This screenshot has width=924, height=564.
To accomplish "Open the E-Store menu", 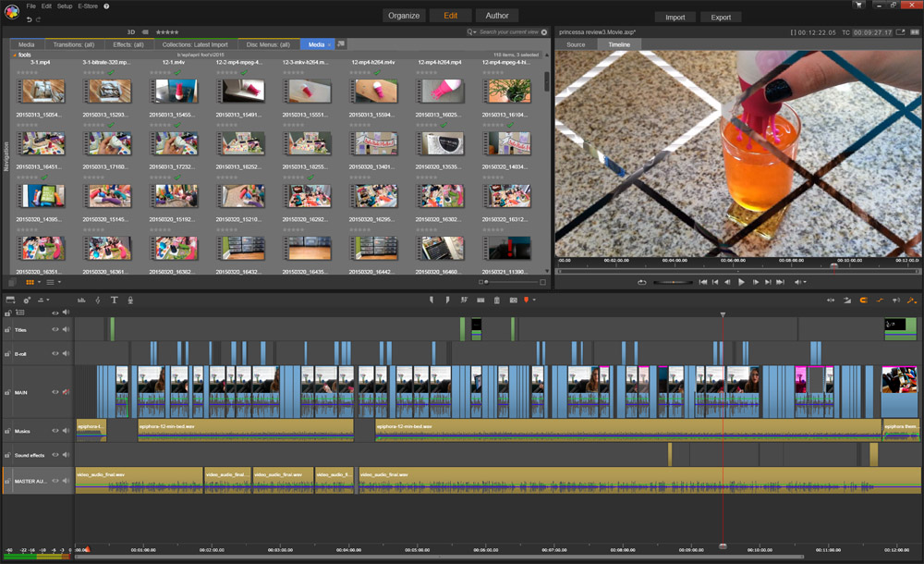I will coord(87,6).
